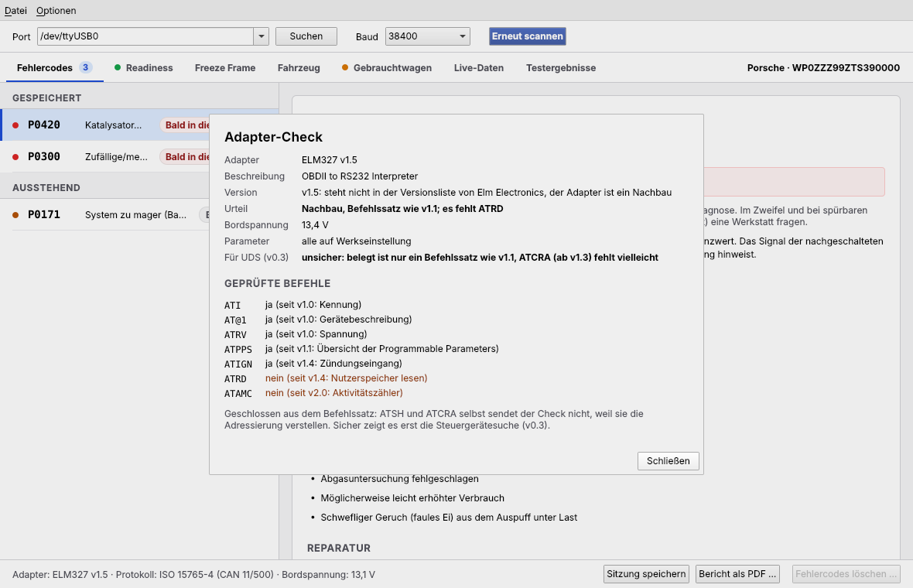This screenshot has width=913, height=588.
Task: Switch to the Gebrauchtwagen tab
Action: [x=387, y=67]
